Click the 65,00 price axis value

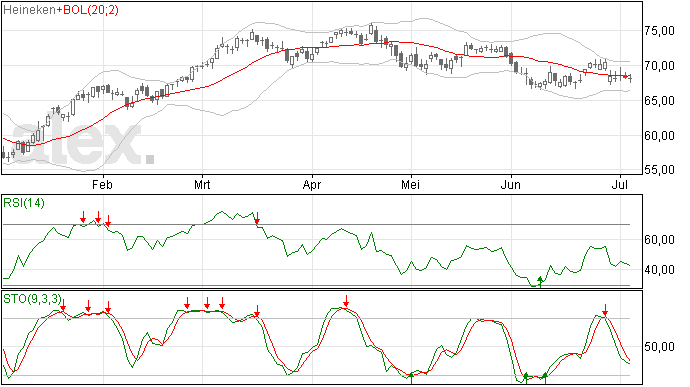[x=659, y=101]
